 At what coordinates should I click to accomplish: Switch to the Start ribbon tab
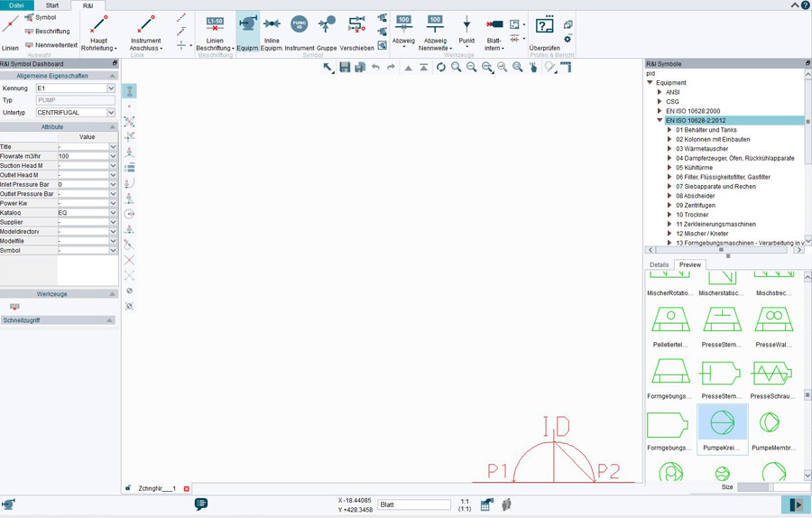click(x=52, y=5)
